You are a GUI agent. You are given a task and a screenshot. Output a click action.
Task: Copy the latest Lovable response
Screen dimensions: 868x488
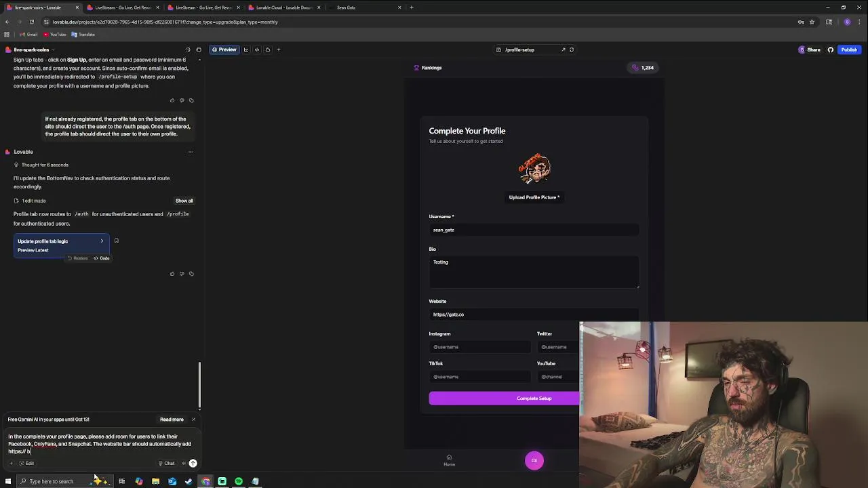pos(191,274)
